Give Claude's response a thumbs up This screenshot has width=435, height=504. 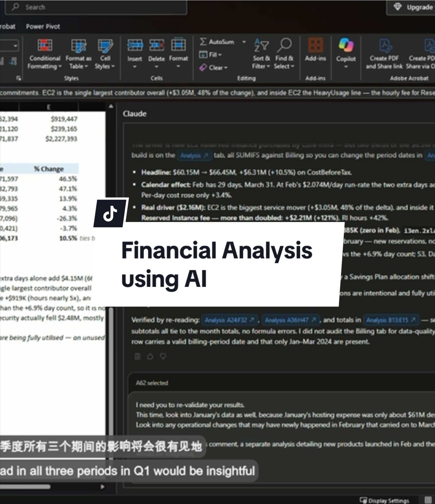click(x=150, y=357)
